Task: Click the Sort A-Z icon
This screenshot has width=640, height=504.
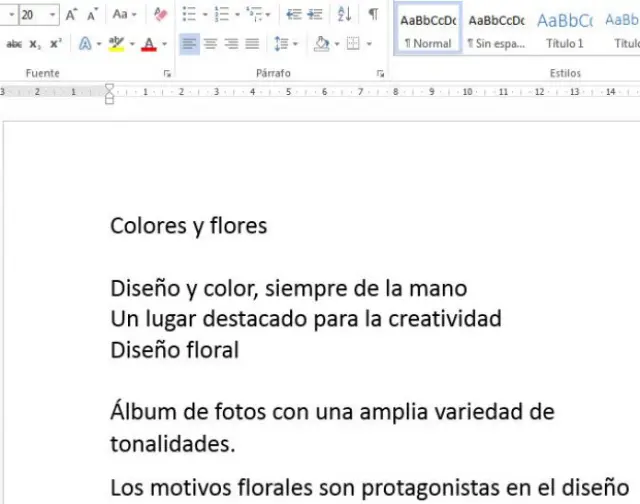Action: [x=344, y=15]
